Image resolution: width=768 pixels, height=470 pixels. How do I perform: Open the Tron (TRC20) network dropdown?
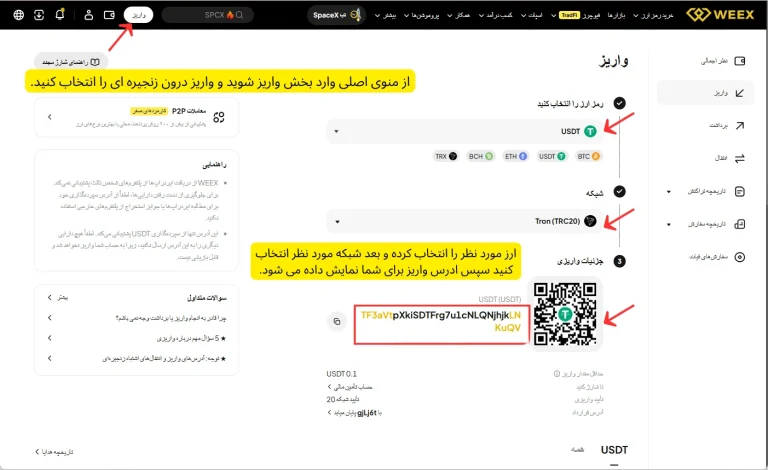465,221
